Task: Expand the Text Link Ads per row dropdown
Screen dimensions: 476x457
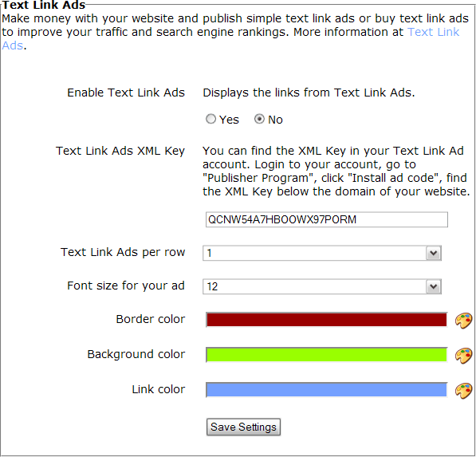Action: (x=322, y=253)
